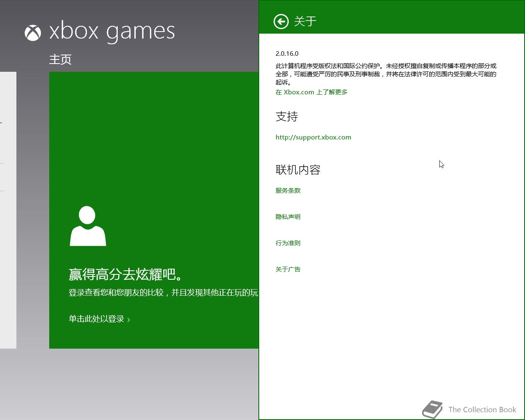Screen dimensions: 525x420
Task: Click 单击此处以登录 to sign in
Action: (99, 319)
